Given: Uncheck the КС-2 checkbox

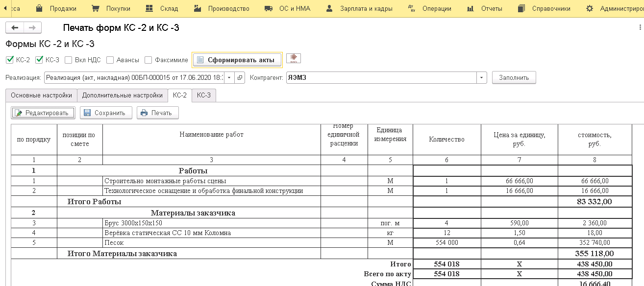Looking at the screenshot, I should coord(9,60).
